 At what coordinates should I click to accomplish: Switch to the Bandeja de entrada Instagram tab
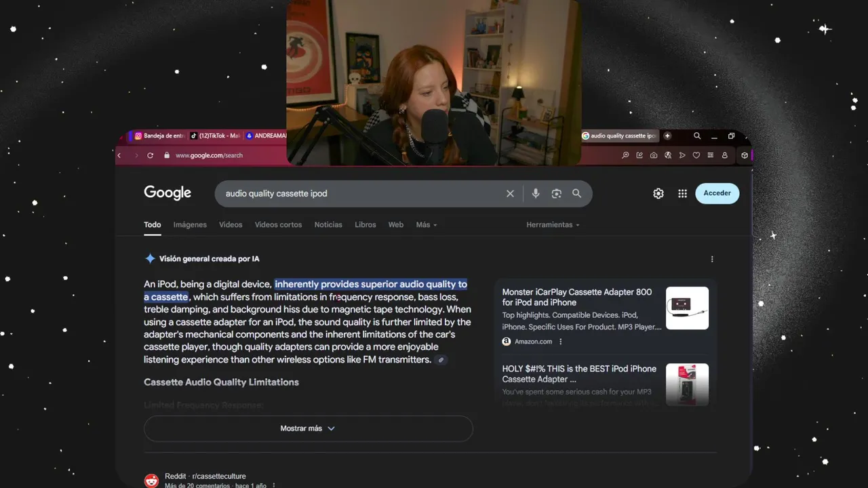pyautogui.click(x=159, y=136)
